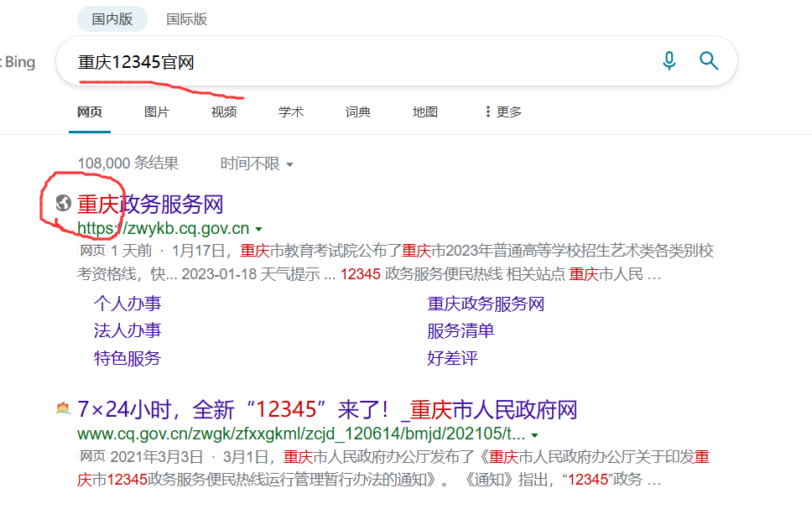The height and width of the screenshot is (509, 812).
Task: Open the 好差评 sitelink
Action: [x=452, y=358]
